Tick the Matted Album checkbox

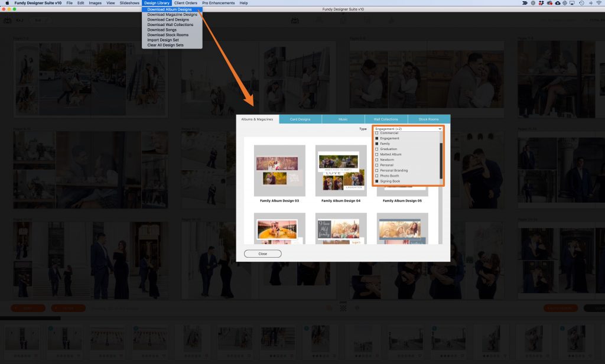(377, 154)
